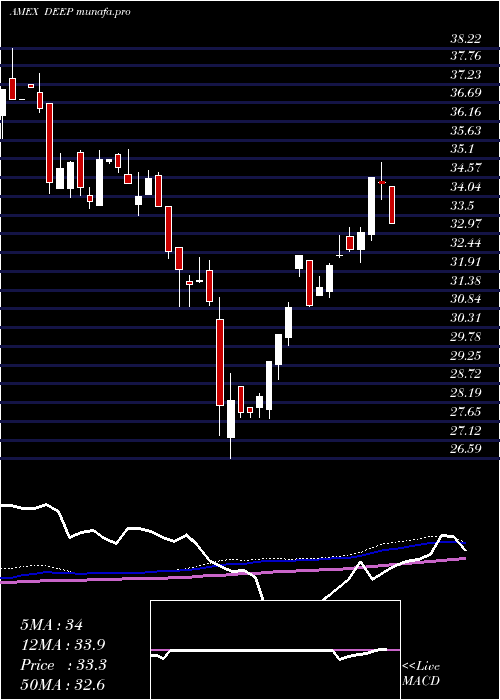Click the 35.63 axis value
The height and width of the screenshot is (700, 500).
(466, 131)
